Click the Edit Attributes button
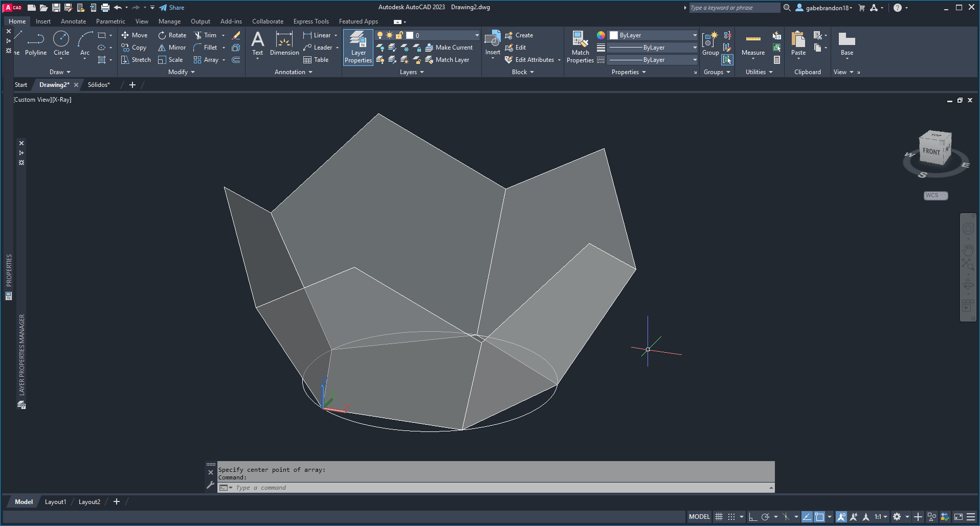The image size is (980, 526). tap(529, 60)
